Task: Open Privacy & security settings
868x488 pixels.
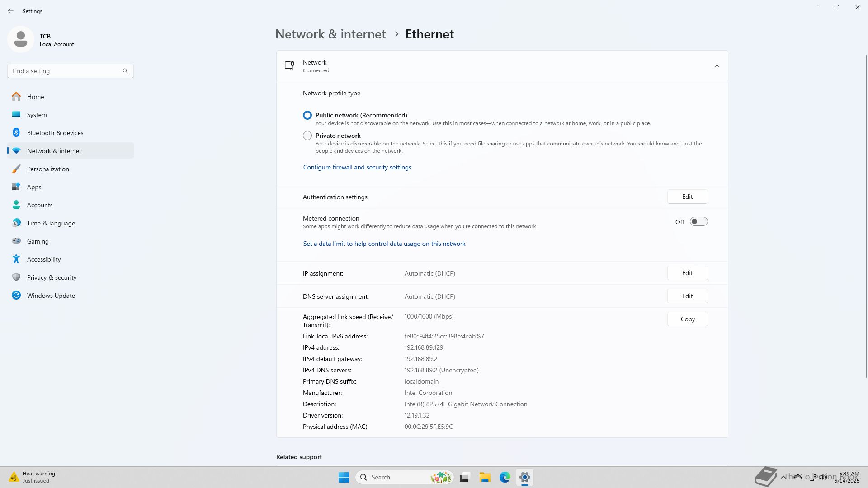Action: tap(52, 277)
